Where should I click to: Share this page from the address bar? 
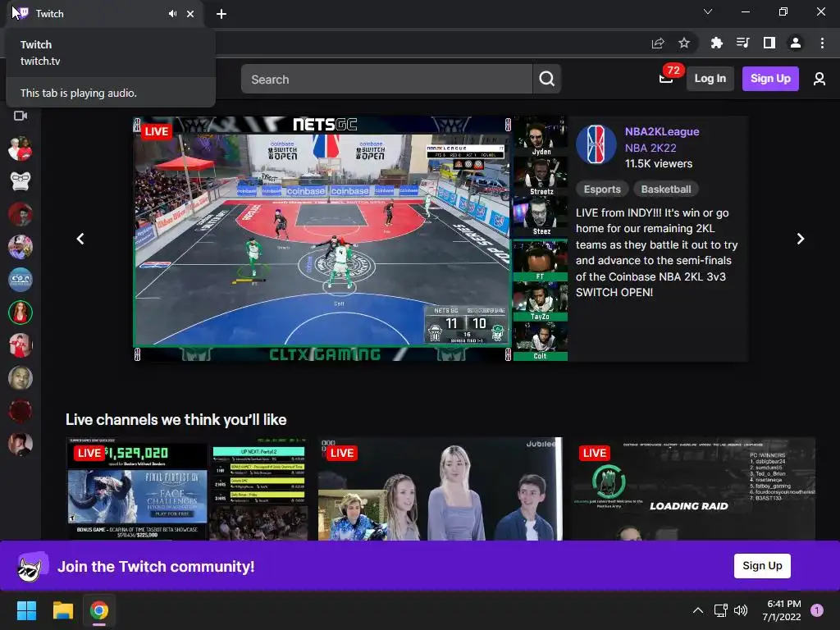(x=658, y=43)
